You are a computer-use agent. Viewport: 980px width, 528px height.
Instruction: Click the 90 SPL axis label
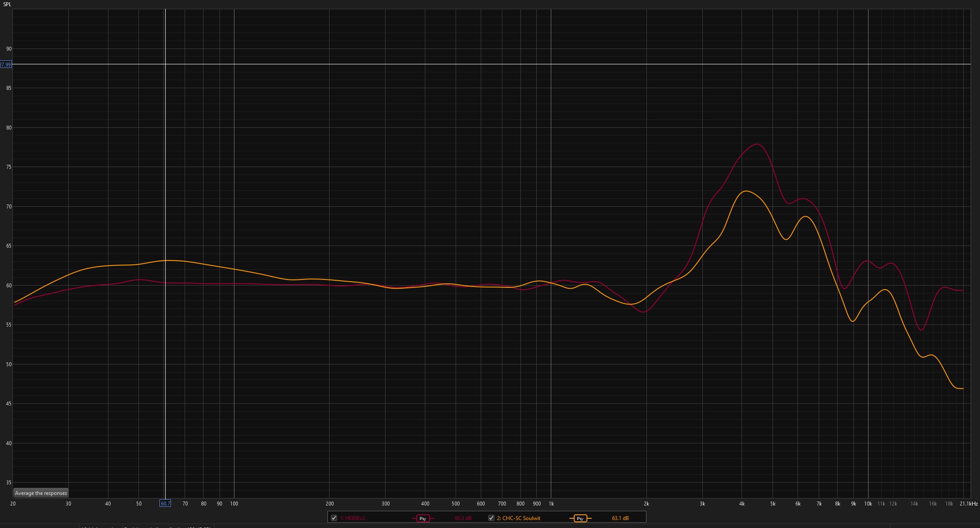tap(9, 49)
